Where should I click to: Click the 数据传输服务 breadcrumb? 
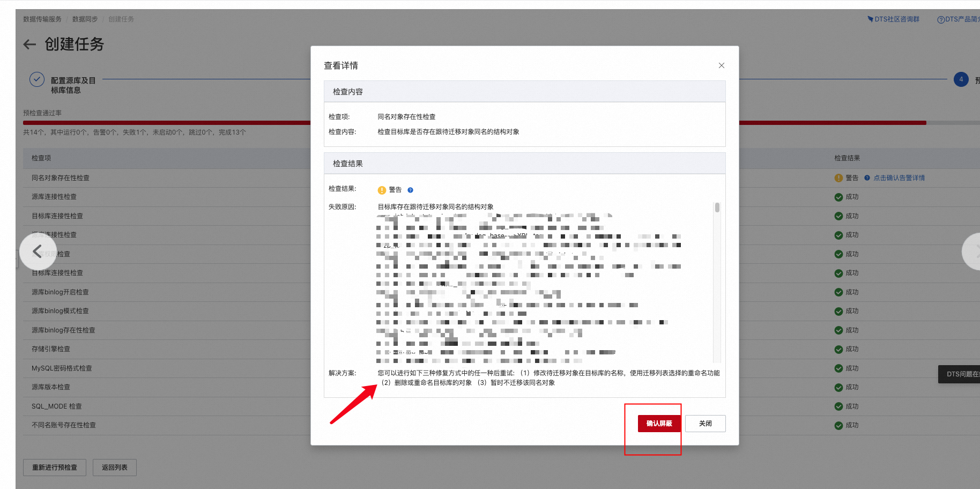[42, 19]
